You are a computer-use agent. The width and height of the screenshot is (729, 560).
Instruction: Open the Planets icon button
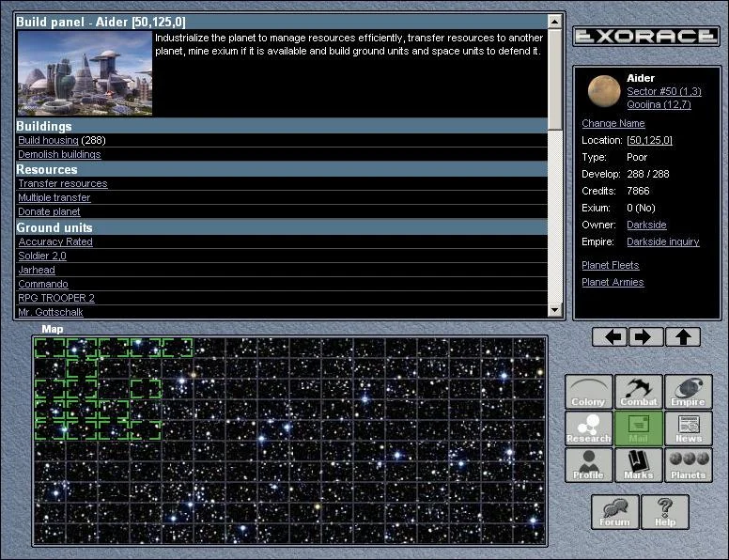click(x=689, y=465)
